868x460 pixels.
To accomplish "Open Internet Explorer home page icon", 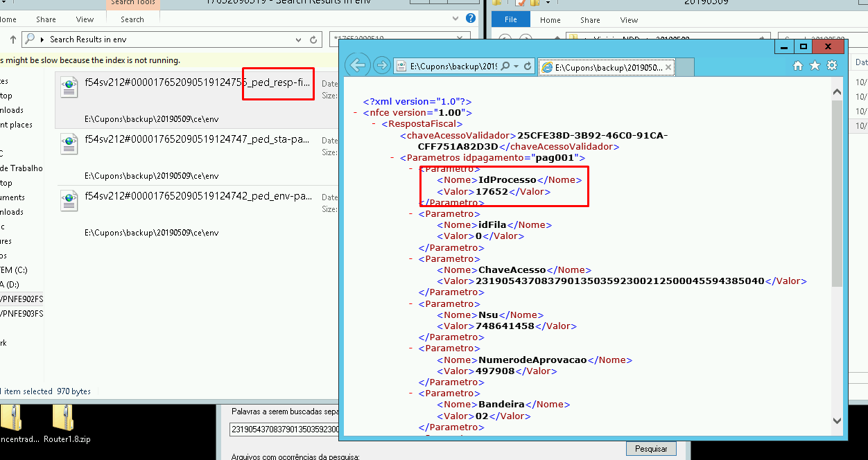I will pyautogui.click(x=798, y=66).
